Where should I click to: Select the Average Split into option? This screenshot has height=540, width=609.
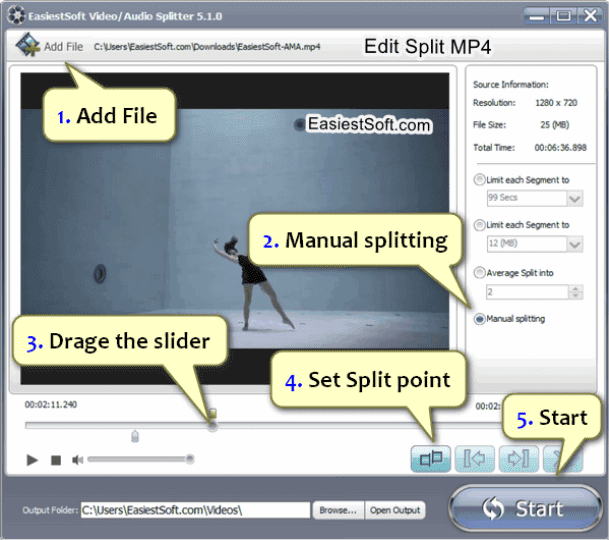click(479, 272)
